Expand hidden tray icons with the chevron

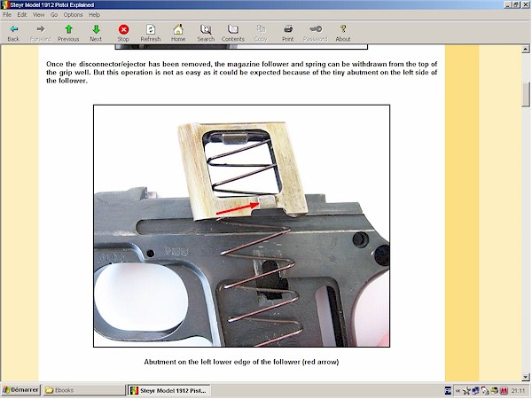(458, 390)
